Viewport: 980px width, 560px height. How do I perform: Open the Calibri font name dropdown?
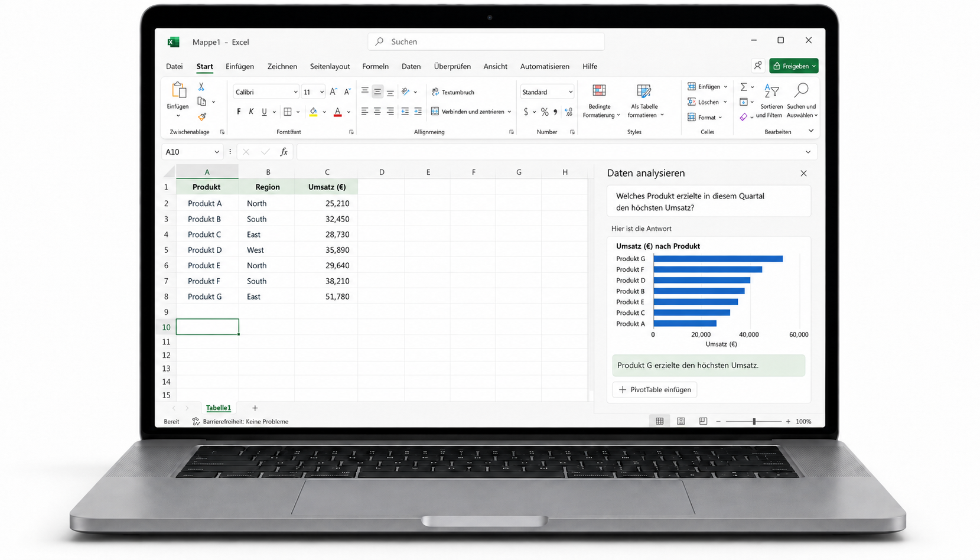(295, 92)
